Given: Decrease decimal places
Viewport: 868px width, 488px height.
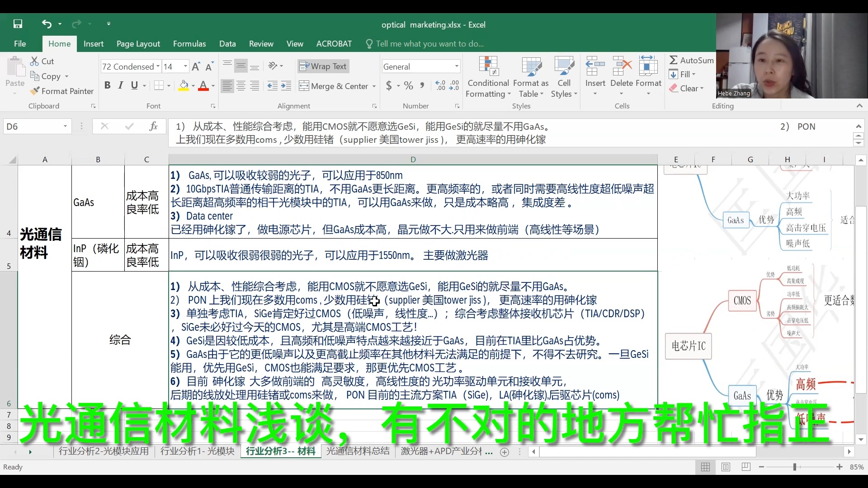Looking at the screenshot, I should (454, 85).
